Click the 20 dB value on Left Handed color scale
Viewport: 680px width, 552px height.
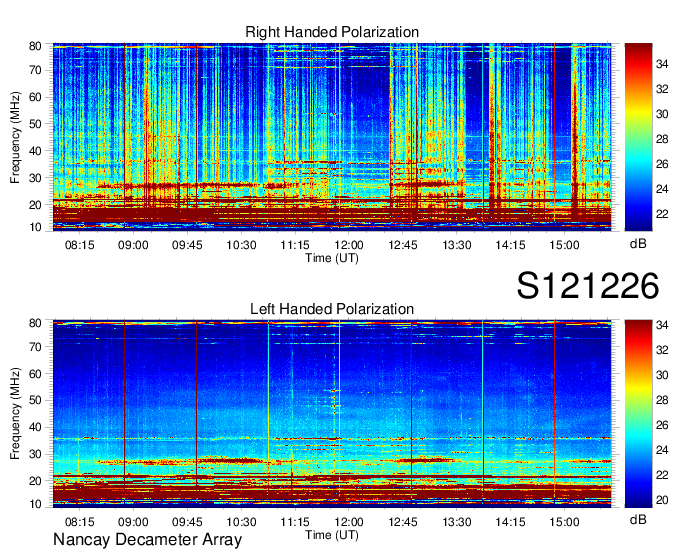pos(662,500)
